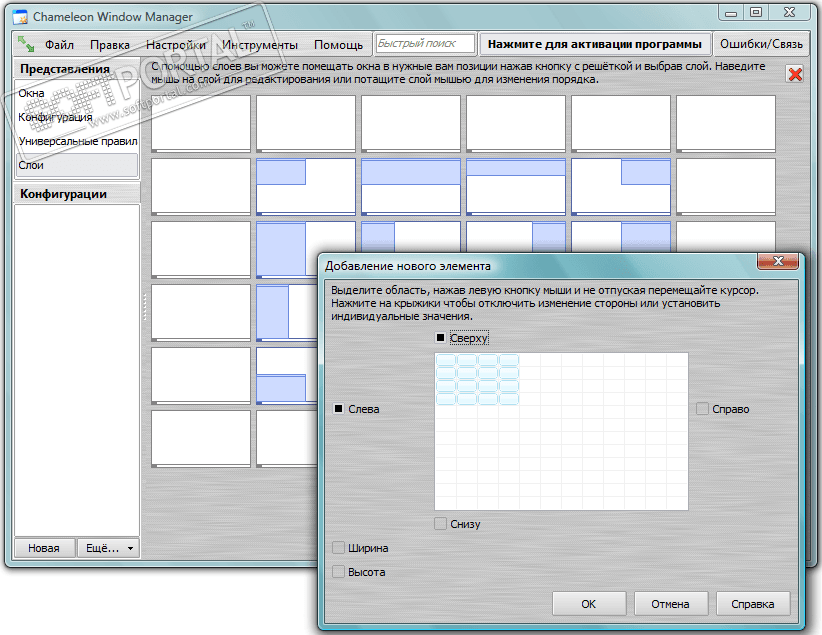Open the Настройки menu
This screenshot has height=635, width=822.
click(x=176, y=45)
